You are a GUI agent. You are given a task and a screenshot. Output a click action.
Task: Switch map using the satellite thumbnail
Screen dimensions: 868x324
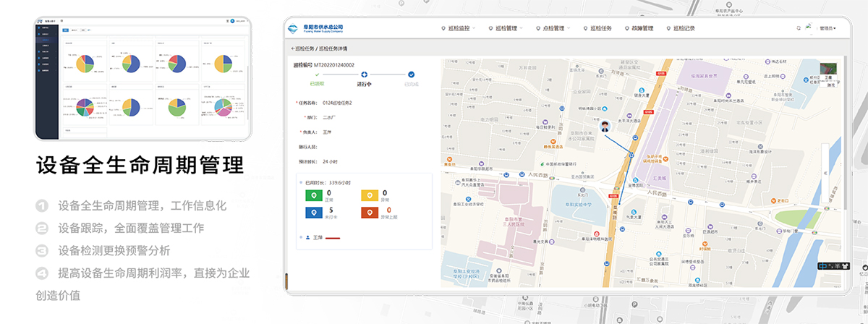coord(829,70)
